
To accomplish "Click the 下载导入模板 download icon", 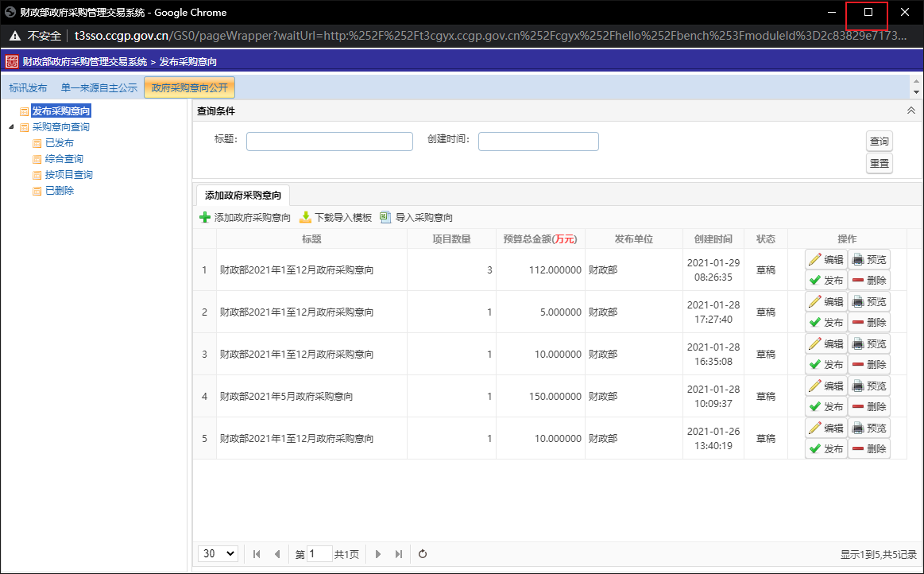I will [305, 216].
